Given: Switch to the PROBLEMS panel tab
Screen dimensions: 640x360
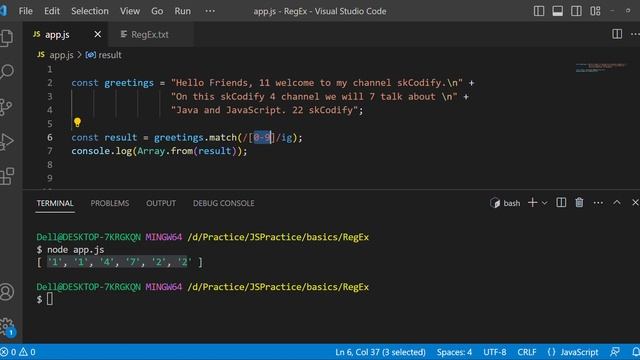Looking at the screenshot, I should tap(110, 203).
